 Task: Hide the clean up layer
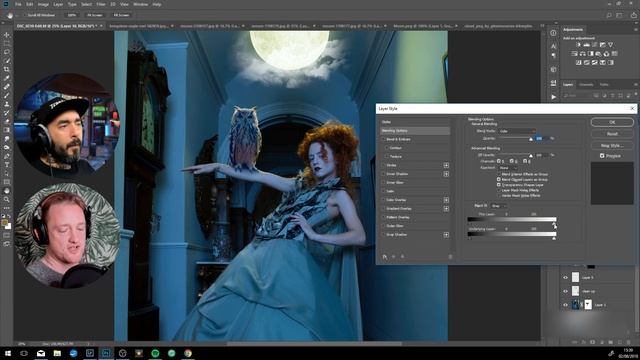tap(565, 291)
